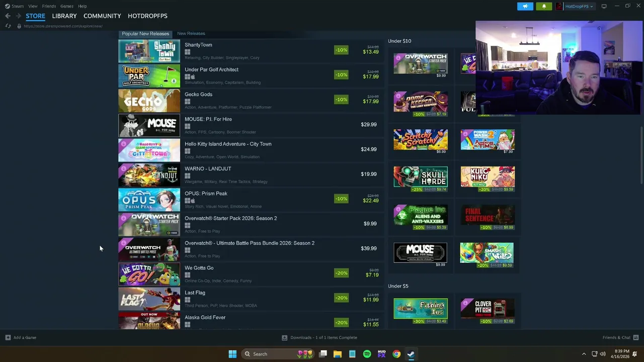Click the Windows Start button
Viewport: 644px width, 362px height.
click(x=232, y=354)
